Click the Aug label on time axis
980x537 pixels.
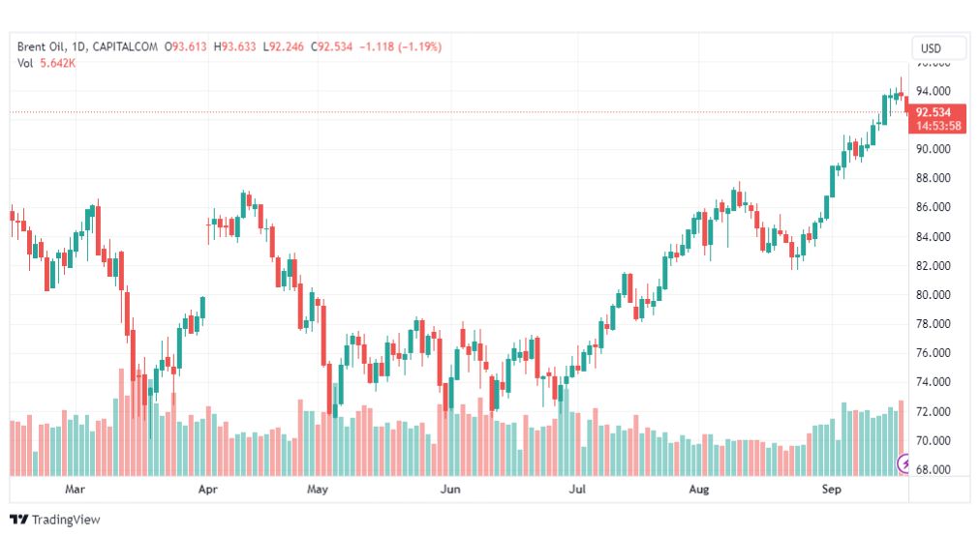coord(700,491)
